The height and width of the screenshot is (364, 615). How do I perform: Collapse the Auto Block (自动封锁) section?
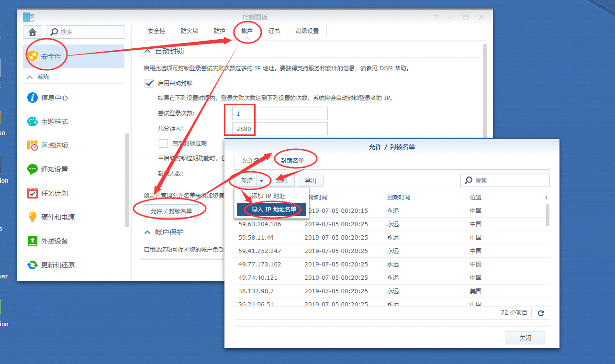coord(147,51)
